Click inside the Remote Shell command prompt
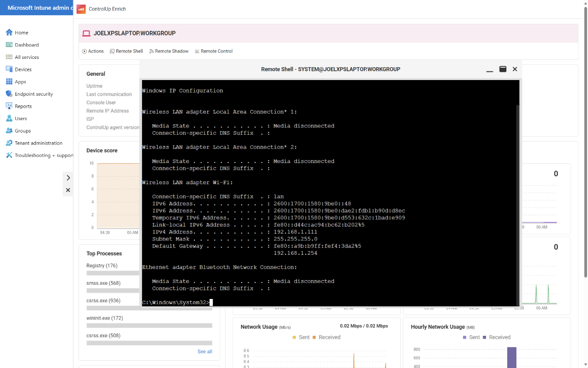The image size is (588, 368). [x=211, y=302]
